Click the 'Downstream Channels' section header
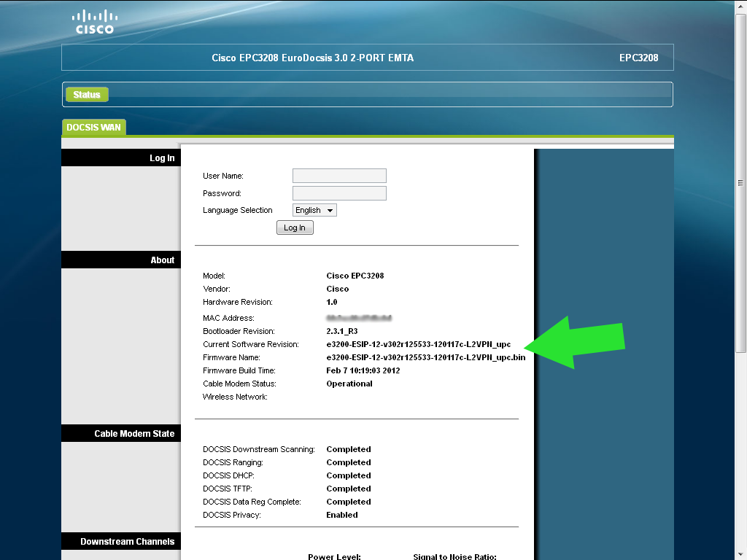Image resolution: width=747 pixels, height=560 pixels. pos(121,542)
